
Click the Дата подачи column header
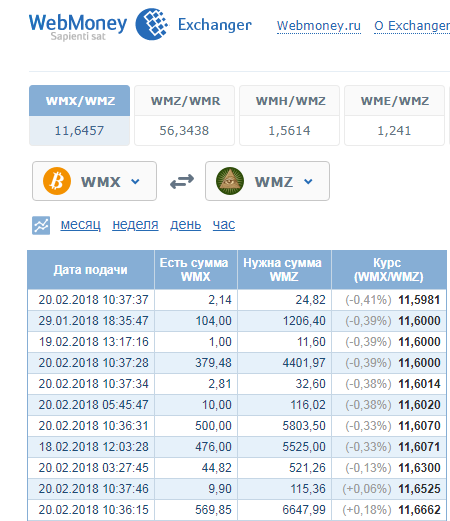(x=91, y=270)
